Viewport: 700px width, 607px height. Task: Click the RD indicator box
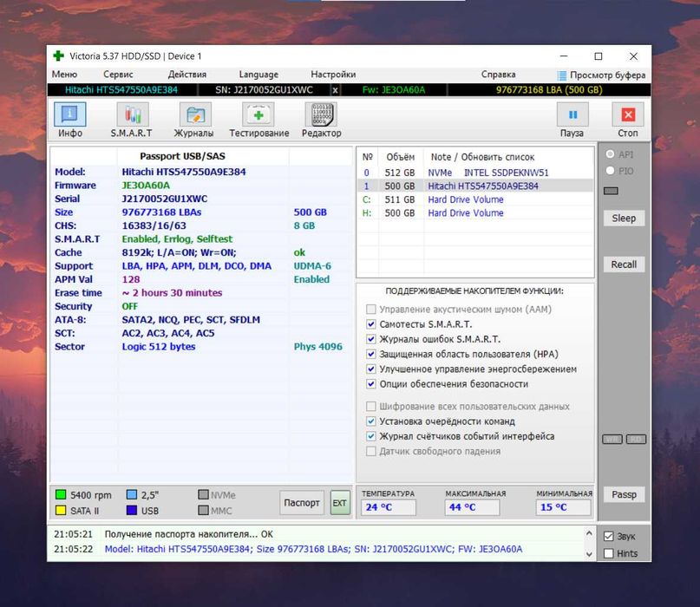tap(636, 439)
